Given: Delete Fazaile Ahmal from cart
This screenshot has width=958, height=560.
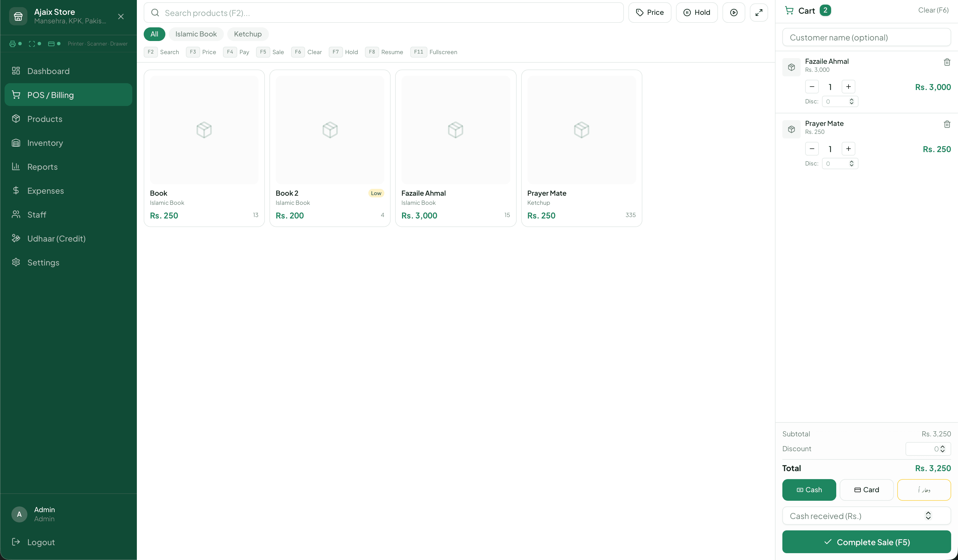Looking at the screenshot, I should [947, 62].
